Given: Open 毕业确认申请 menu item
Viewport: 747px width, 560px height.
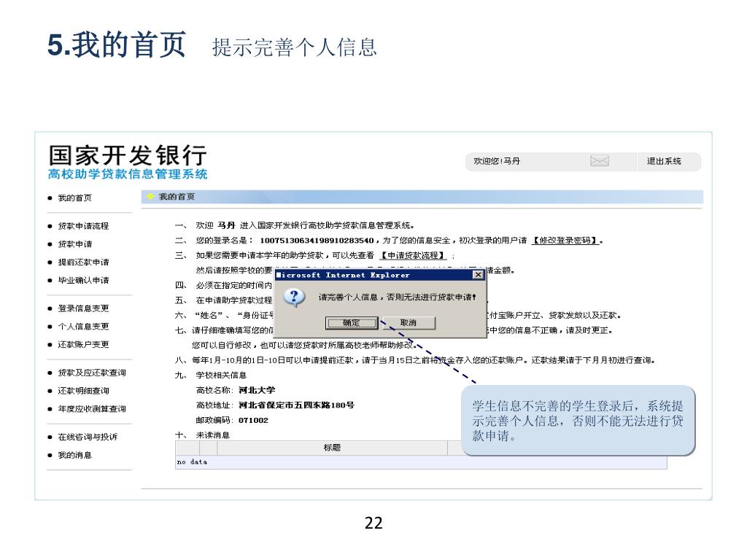Looking at the screenshot, I should coord(83,281).
